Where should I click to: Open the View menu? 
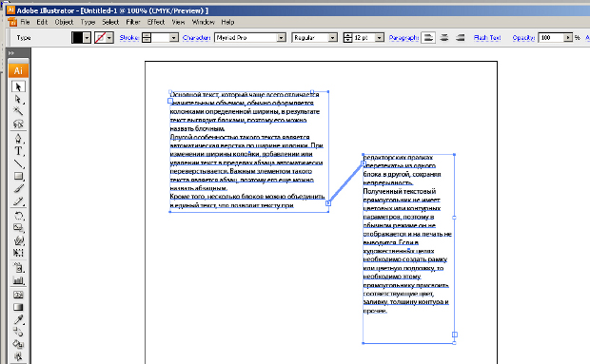(178, 22)
